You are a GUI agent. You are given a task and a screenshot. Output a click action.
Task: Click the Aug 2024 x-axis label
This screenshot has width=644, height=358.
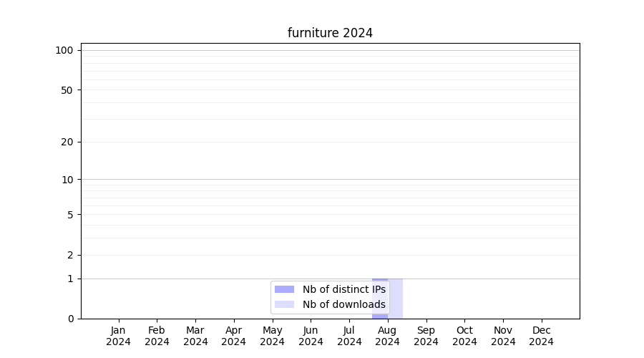388,336
